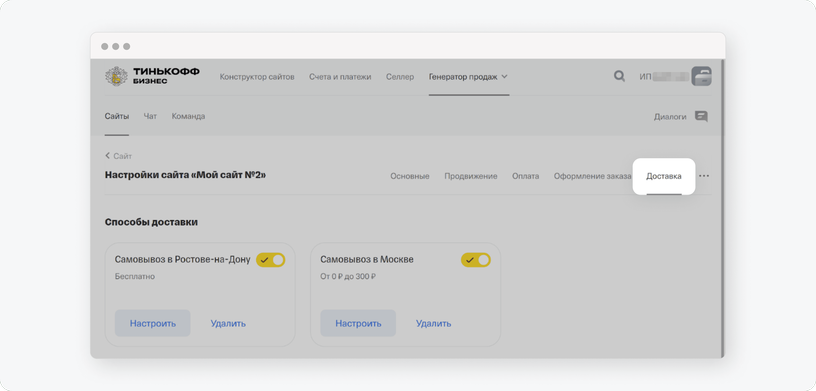The width and height of the screenshot is (816, 391).
Task: Click the Самовывоз в Москве title
Action: coord(367,259)
